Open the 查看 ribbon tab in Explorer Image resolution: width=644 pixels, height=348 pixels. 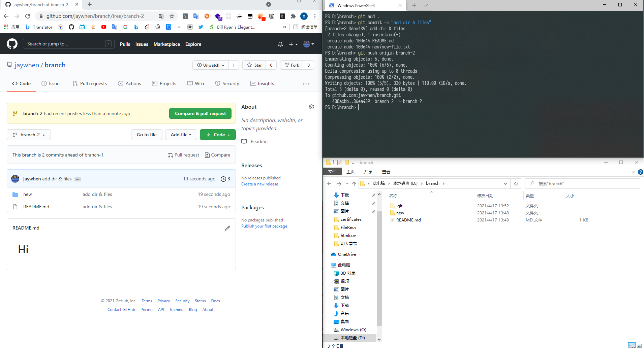386,172
